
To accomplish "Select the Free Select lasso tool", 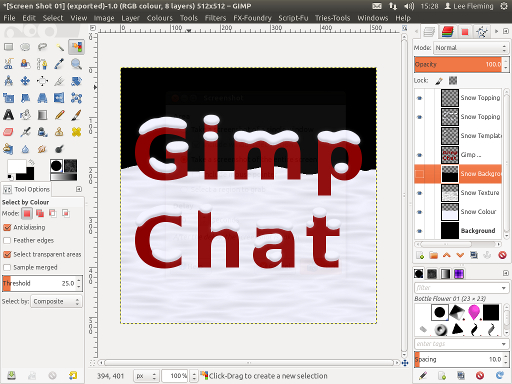I will click(x=42, y=47).
